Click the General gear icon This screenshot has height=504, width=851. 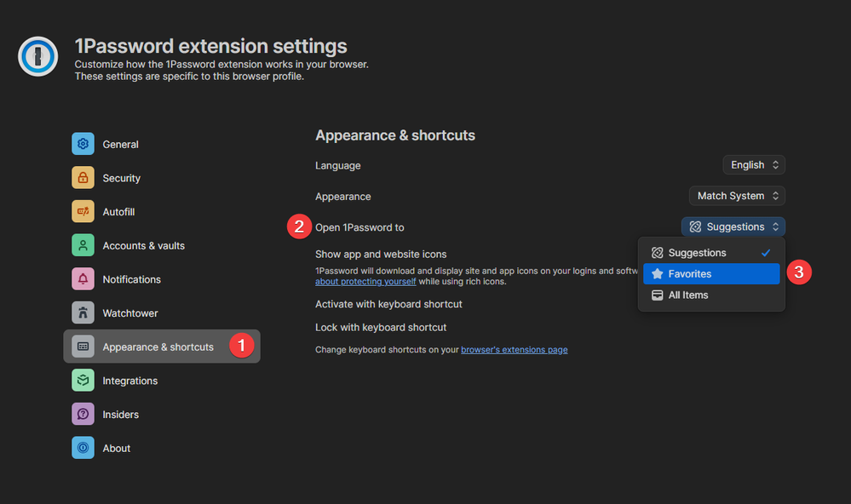tap(83, 144)
